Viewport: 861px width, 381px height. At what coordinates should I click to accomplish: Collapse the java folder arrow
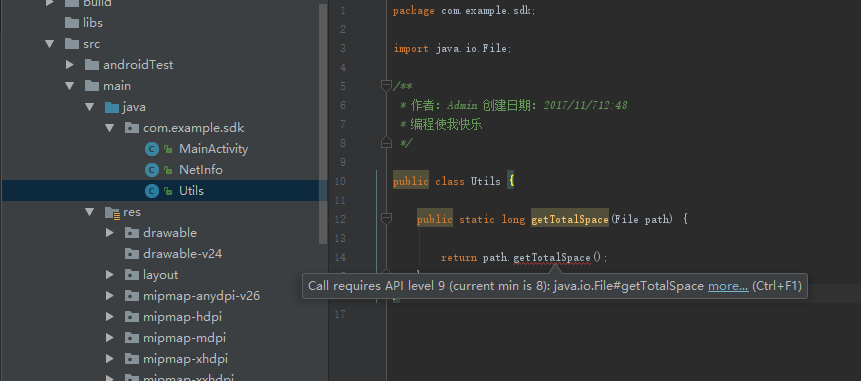click(90, 107)
